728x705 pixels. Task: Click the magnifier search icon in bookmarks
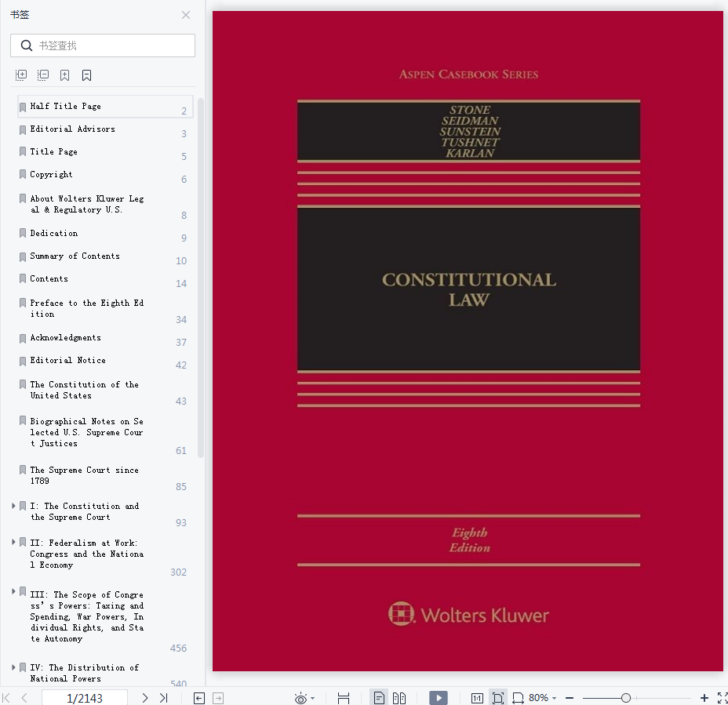27,45
